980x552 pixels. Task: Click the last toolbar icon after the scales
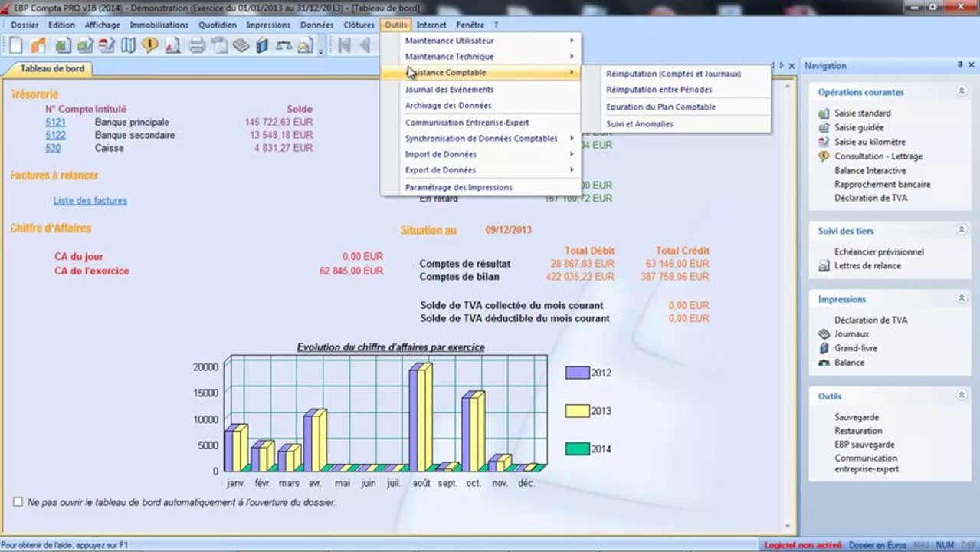tap(306, 45)
